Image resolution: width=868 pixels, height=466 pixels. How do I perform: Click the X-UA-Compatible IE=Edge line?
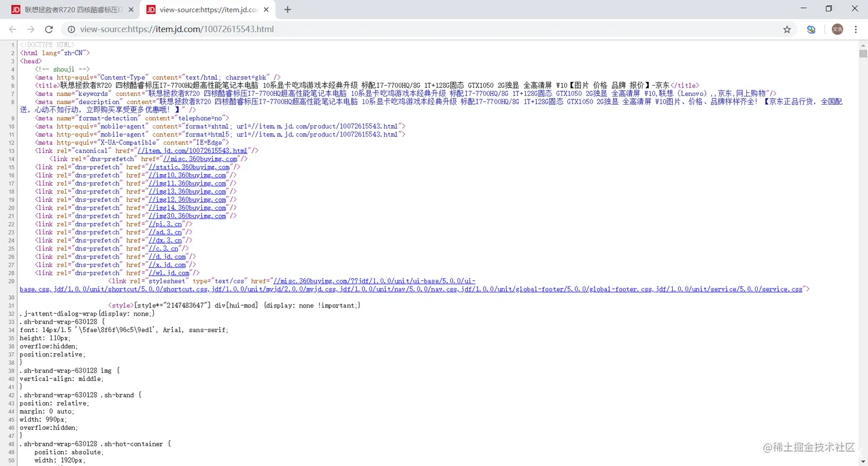click(x=131, y=142)
